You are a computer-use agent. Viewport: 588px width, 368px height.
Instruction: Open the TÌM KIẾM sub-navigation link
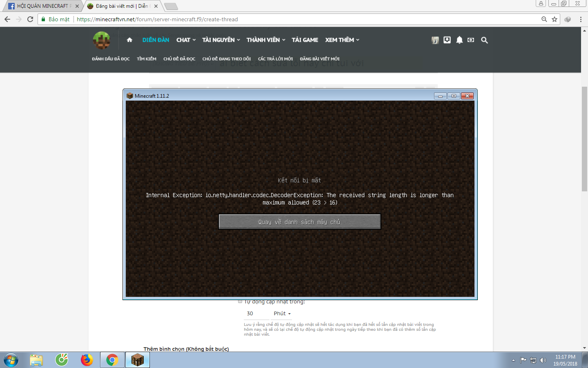pyautogui.click(x=147, y=59)
